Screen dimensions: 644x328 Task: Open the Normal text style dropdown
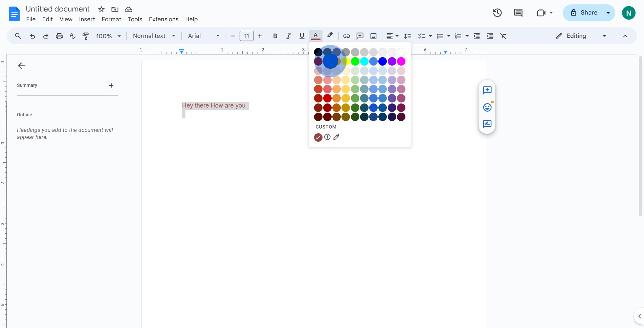(x=154, y=36)
